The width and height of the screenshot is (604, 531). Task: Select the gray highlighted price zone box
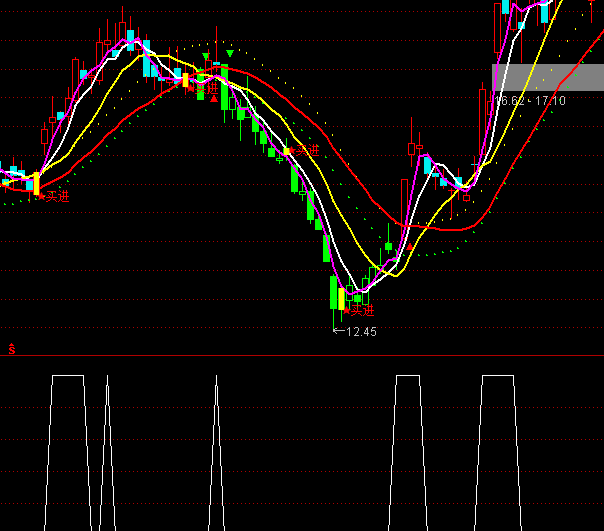(x=547, y=78)
